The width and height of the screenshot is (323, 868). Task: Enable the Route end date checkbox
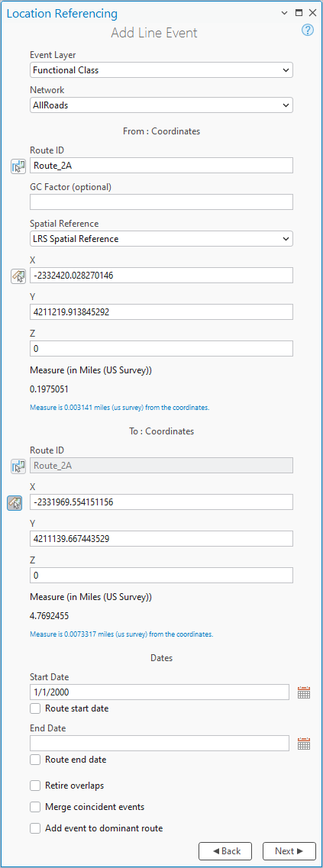35,760
